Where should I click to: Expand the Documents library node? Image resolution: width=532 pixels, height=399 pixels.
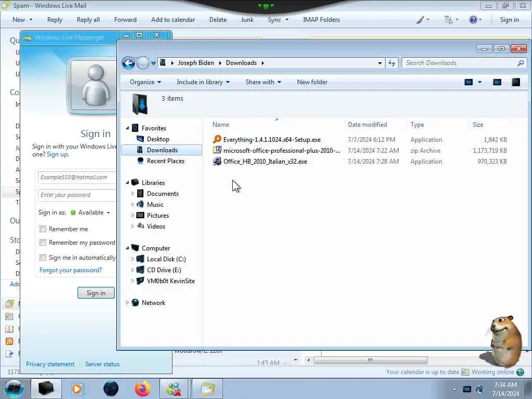(x=132, y=193)
